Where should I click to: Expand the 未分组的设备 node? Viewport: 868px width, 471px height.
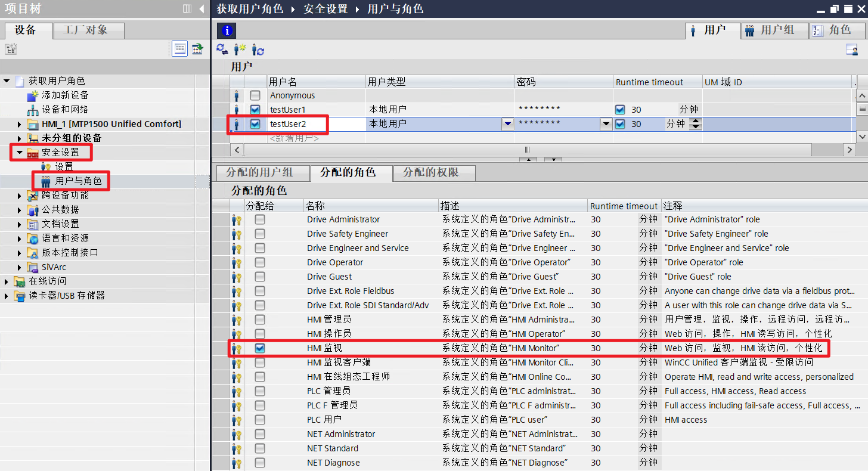pyautogui.click(x=20, y=138)
